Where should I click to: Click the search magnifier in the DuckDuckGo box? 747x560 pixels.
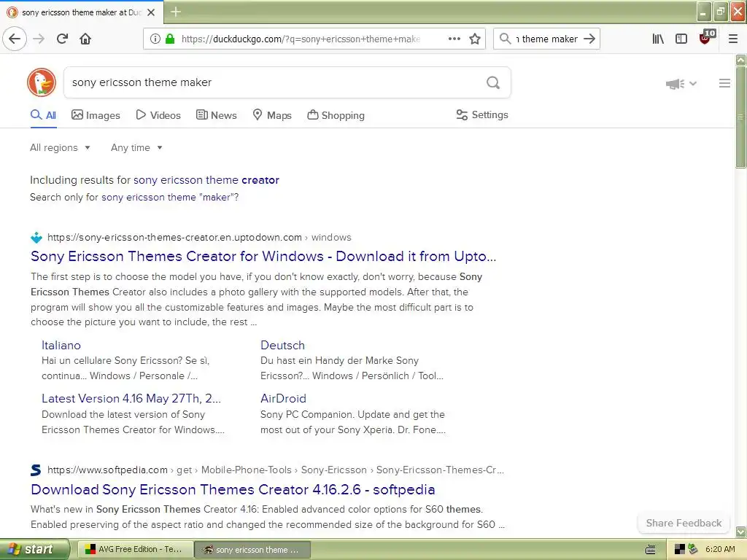pos(493,82)
